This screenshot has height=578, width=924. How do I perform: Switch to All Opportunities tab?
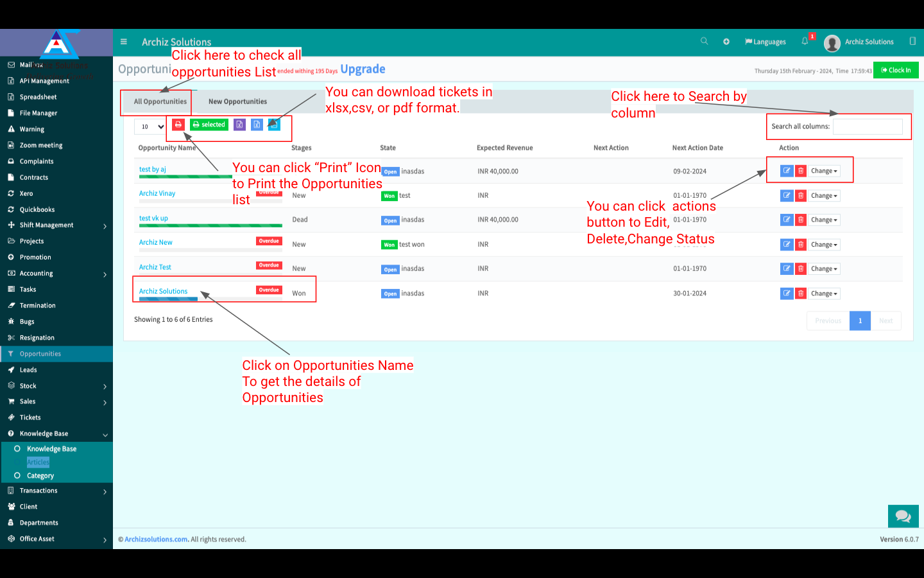tap(160, 101)
